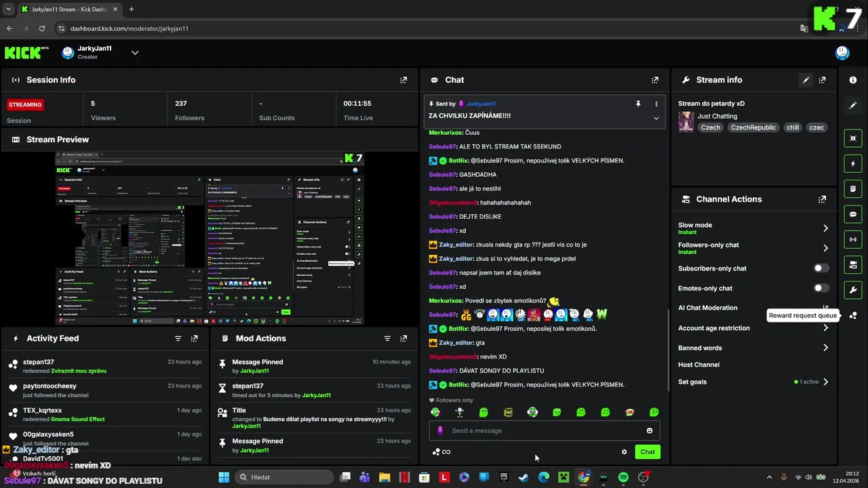The height and width of the screenshot is (488, 868).
Task: Open Spotify from the taskbar
Action: tap(623, 477)
